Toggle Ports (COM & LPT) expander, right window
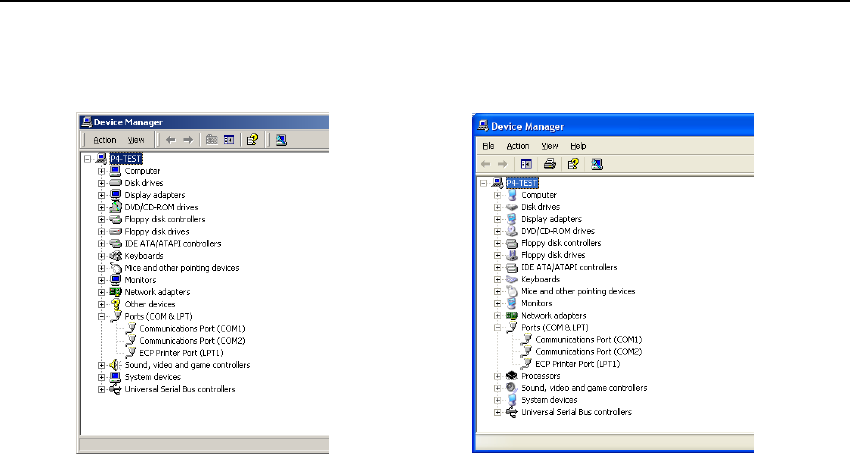This screenshot has width=850, height=454. [x=498, y=328]
